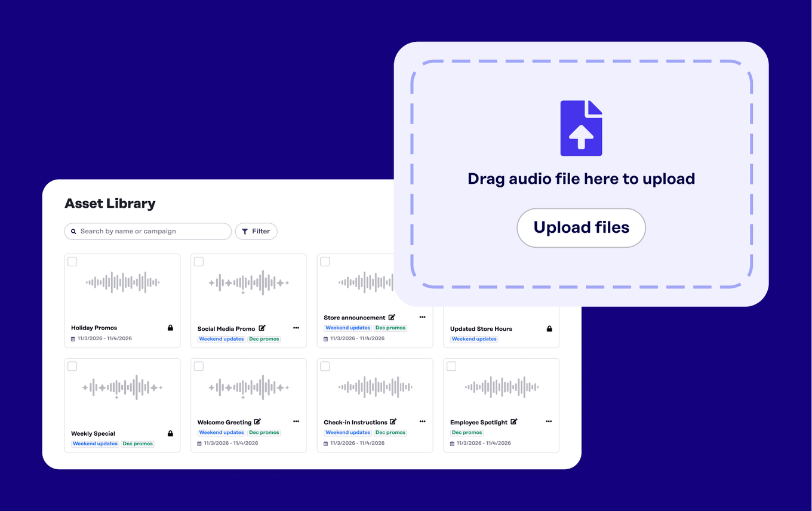
Task: Click edit pencil beside Check-in Instructions
Action: (393, 421)
